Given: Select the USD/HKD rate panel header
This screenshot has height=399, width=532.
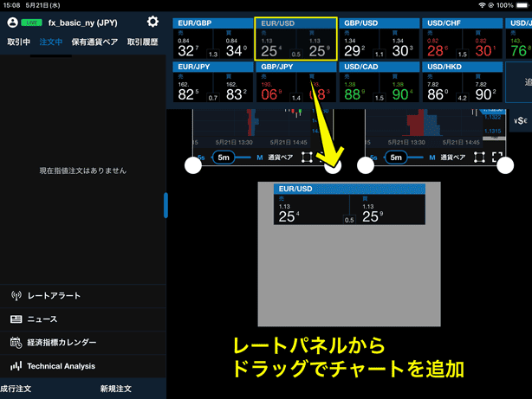Looking at the screenshot, I should click(462, 67).
